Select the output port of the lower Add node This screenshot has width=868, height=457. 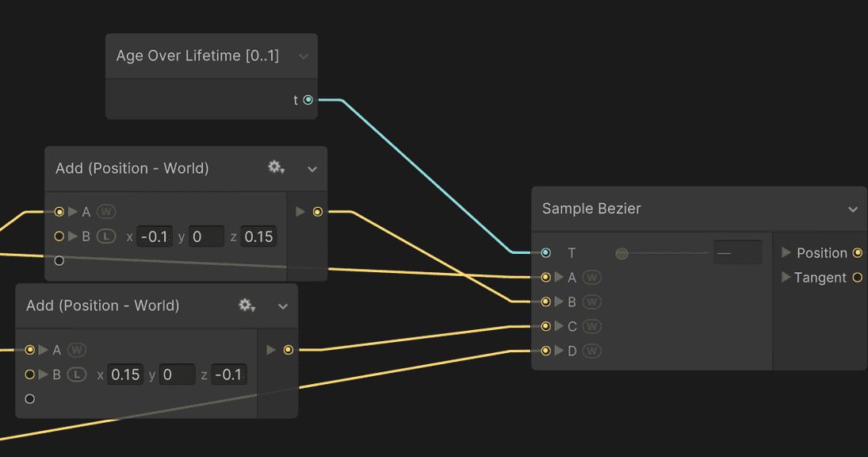pos(289,349)
